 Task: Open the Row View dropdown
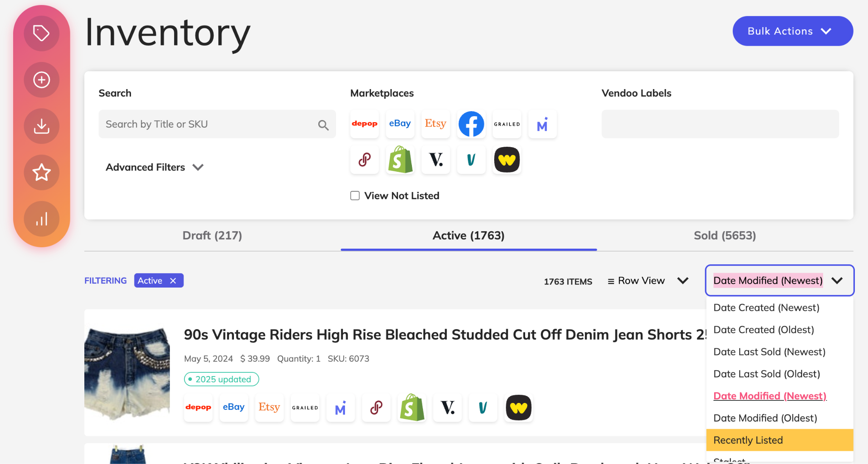[x=648, y=281]
